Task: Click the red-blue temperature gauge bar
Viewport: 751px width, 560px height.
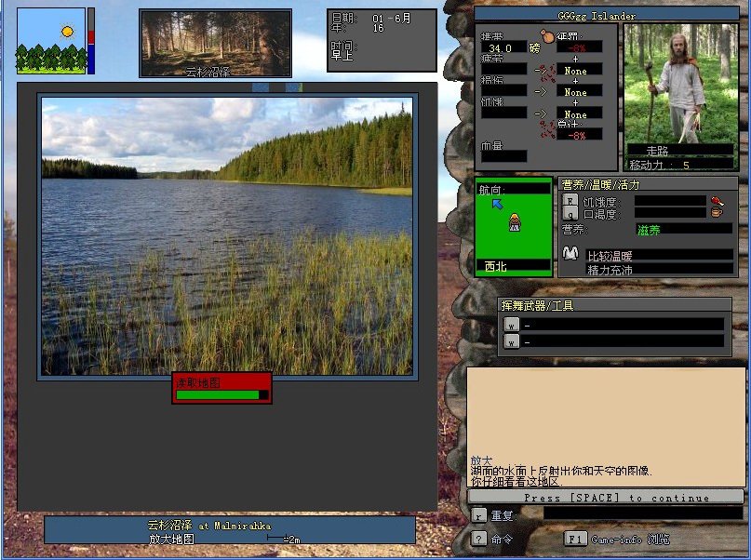Action: pyautogui.click(x=91, y=41)
